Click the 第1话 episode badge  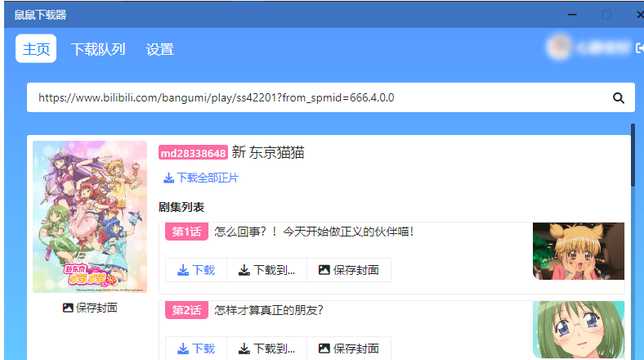click(186, 232)
